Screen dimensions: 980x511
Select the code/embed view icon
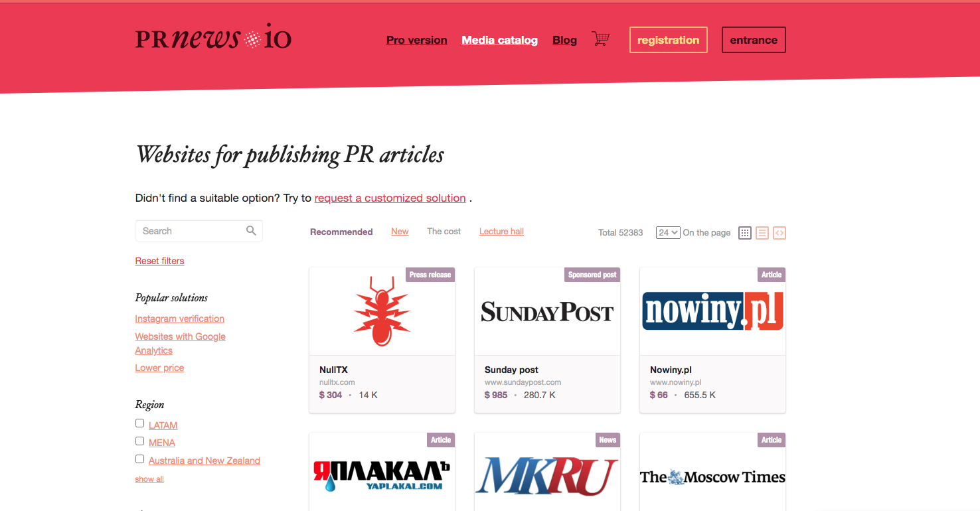click(779, 233)
